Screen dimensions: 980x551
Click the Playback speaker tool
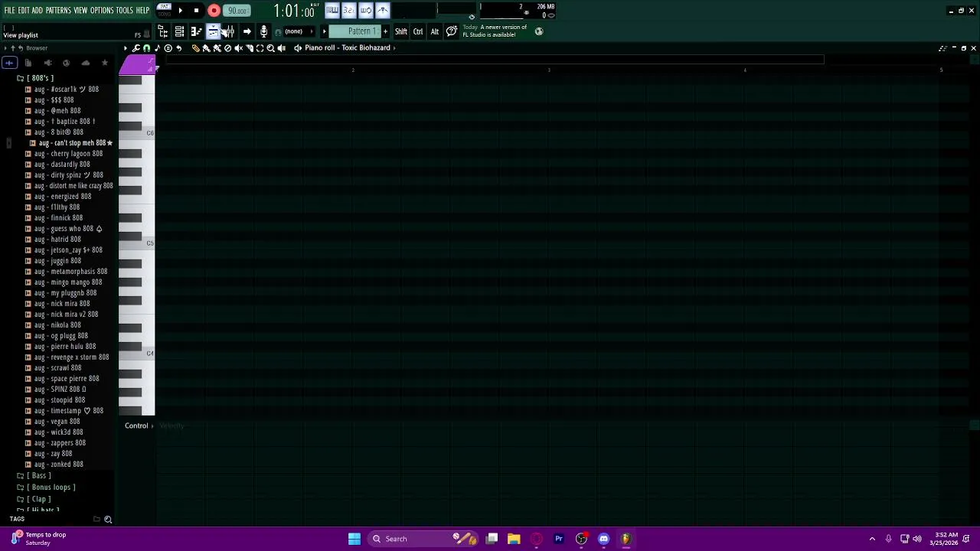coord(281,47)
